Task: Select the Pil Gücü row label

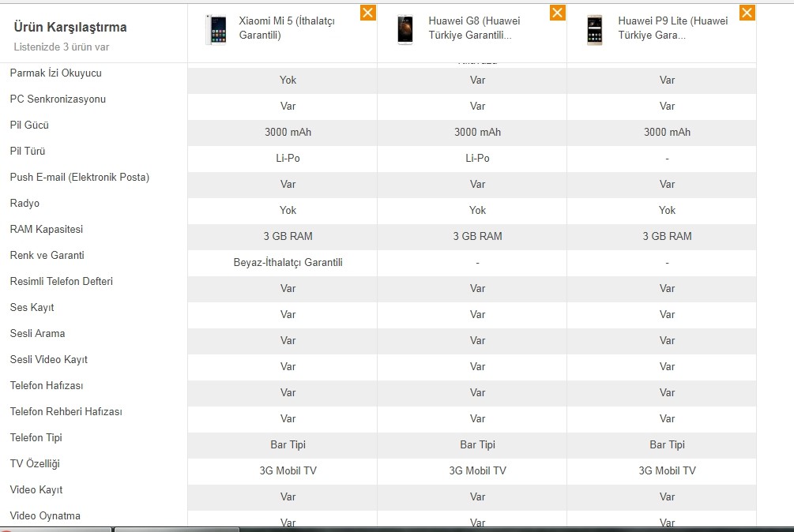Action: point(29,125)
